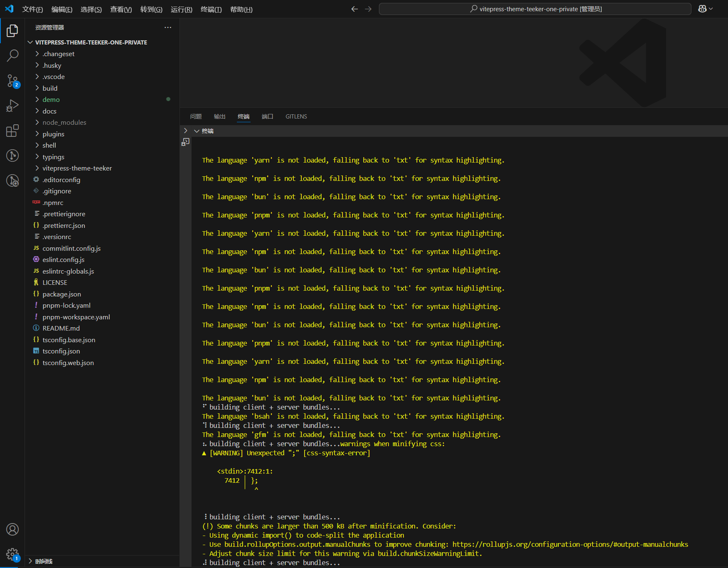728x568 pixels.
Task: Click the terminal debug console icon
Action: (x=185, y=142)
